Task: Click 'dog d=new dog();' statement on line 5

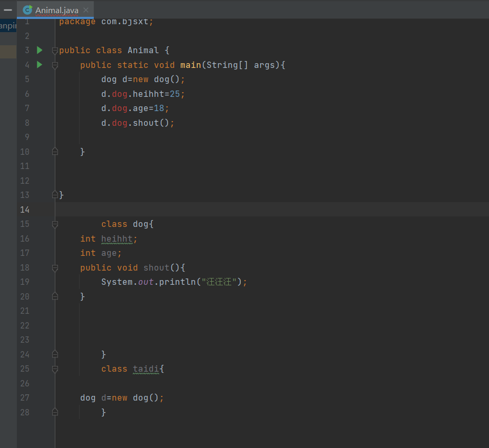Action: [143, 79]
